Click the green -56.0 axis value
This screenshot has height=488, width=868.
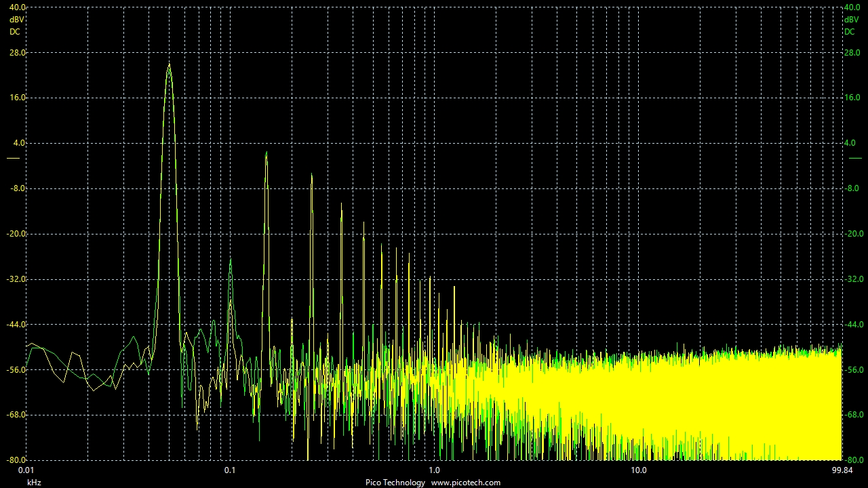point(854,370)
